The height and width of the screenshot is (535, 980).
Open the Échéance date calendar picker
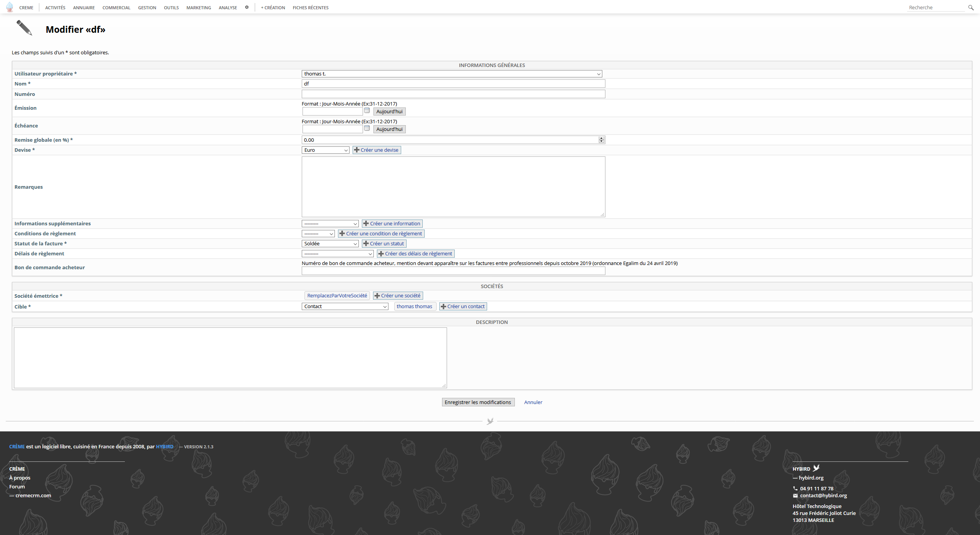click(367, 128)
